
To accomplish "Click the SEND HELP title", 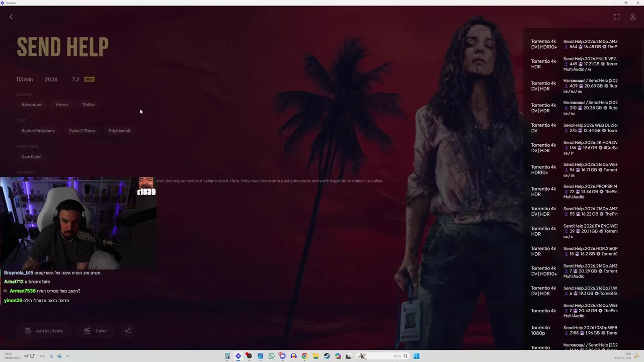I will [x=63, y=47].
